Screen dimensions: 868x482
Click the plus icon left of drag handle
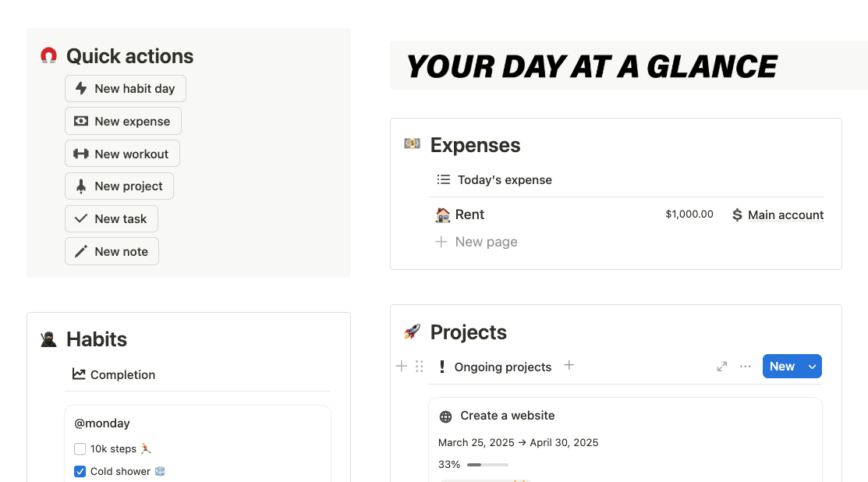click(402, 367)
